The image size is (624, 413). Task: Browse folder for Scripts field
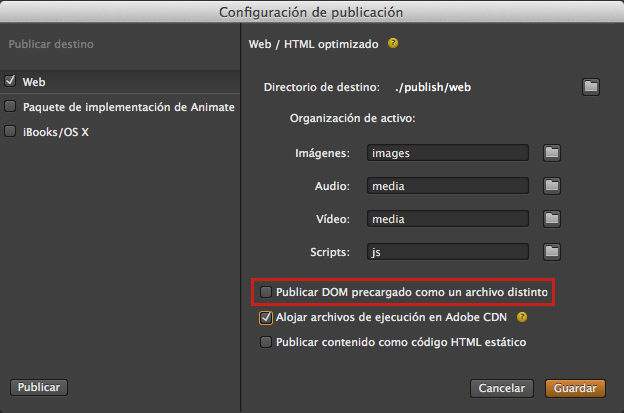552,252
